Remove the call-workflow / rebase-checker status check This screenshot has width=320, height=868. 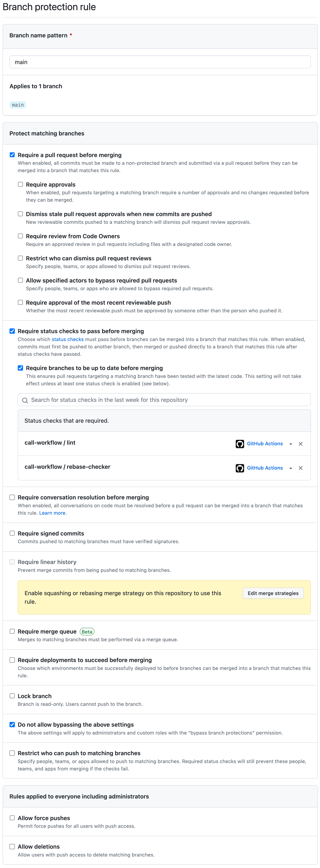coord(300,468)
